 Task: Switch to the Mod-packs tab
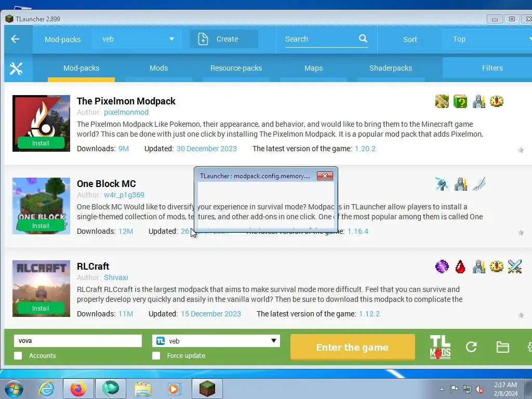click(82, 68)
